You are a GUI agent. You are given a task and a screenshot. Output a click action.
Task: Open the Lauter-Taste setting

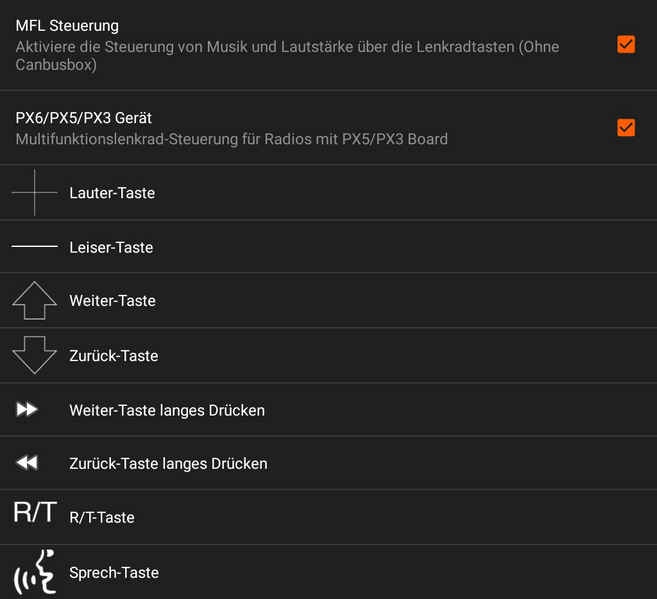(112, 193)
